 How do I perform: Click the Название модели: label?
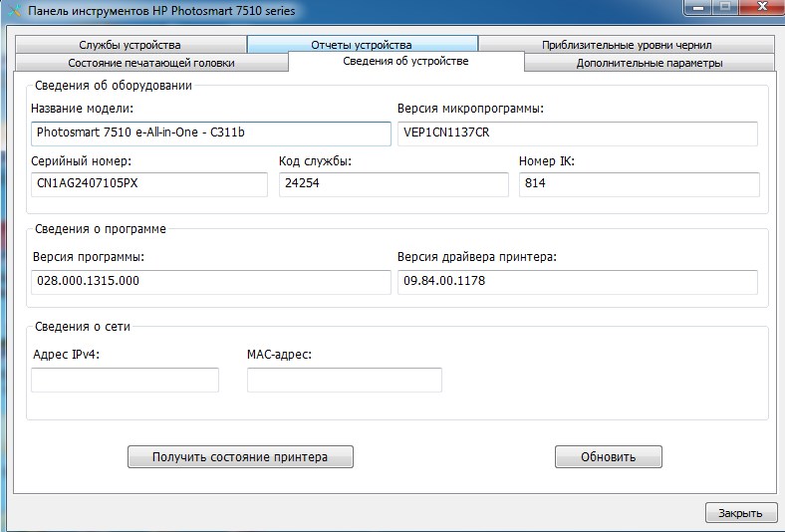(x=82, y=109)
